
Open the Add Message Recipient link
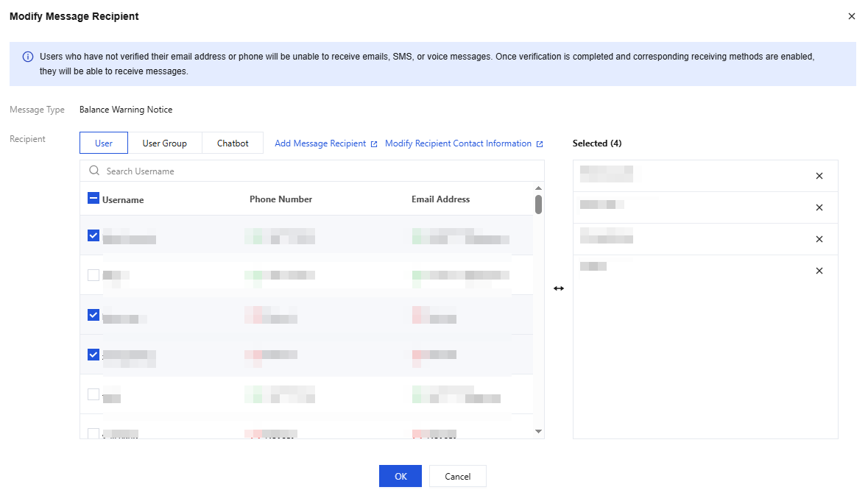pyautogui.click(x=320, y=143)
